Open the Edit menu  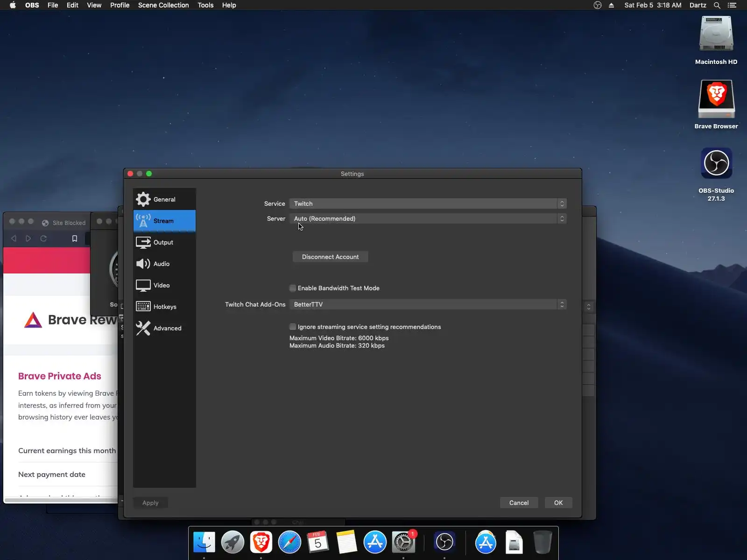(x=72, y=5)
